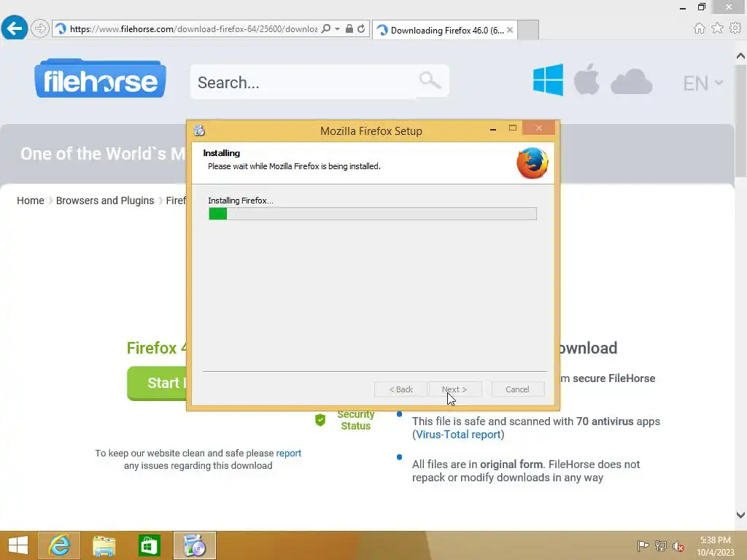Select the Apple Mac platform icon
747x560 pixels.
587,79
